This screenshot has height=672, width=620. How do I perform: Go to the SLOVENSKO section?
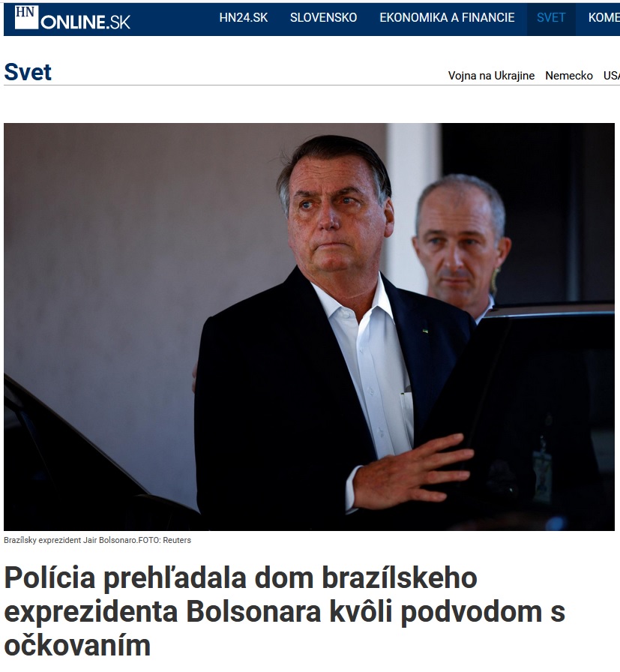click(324, 17)
